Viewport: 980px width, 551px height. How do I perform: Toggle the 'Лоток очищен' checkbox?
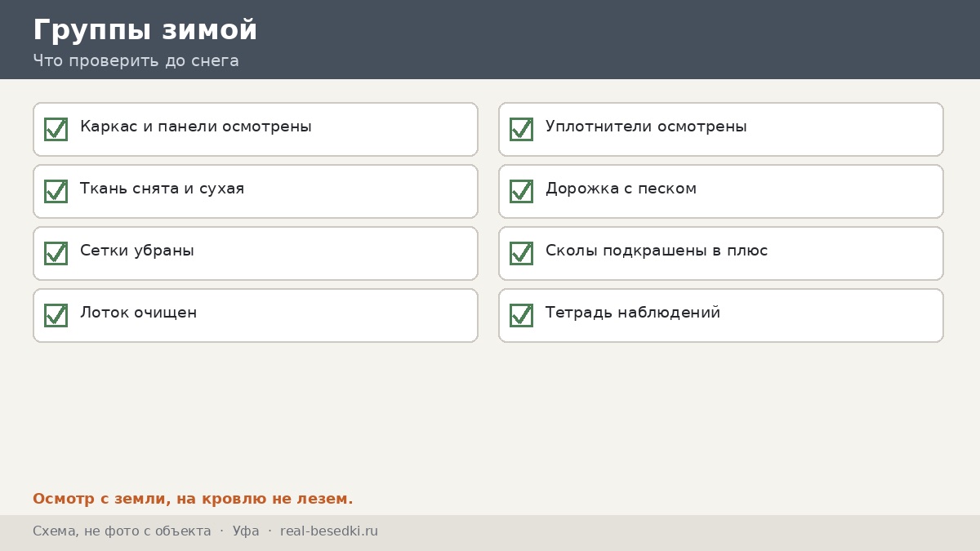tap(56, 315)
